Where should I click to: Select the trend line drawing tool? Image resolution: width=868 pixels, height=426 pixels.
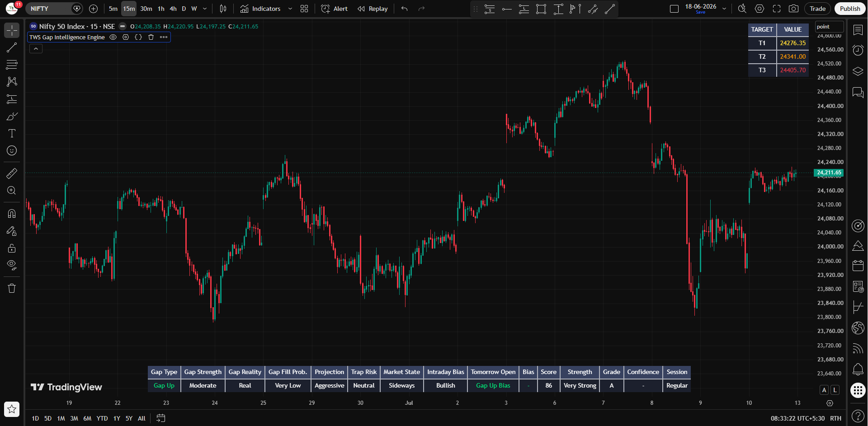pyautogui.click(x=12, y=47)
